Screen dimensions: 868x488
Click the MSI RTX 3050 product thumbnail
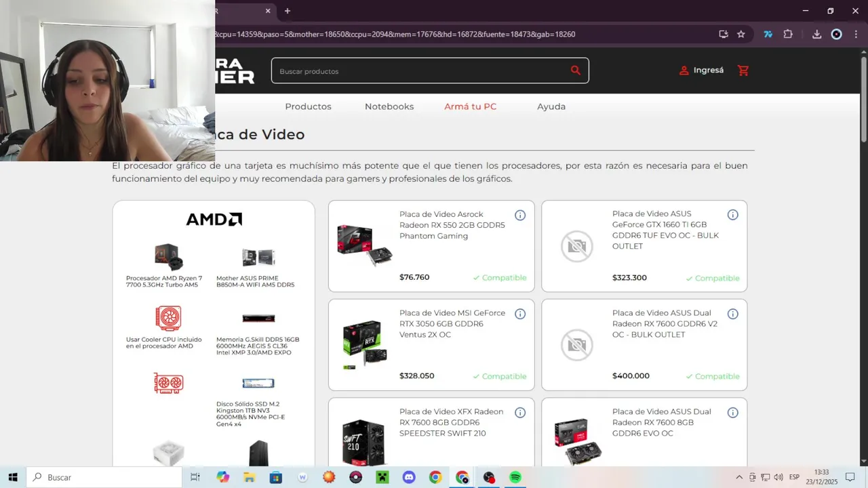tap(364, 344)
